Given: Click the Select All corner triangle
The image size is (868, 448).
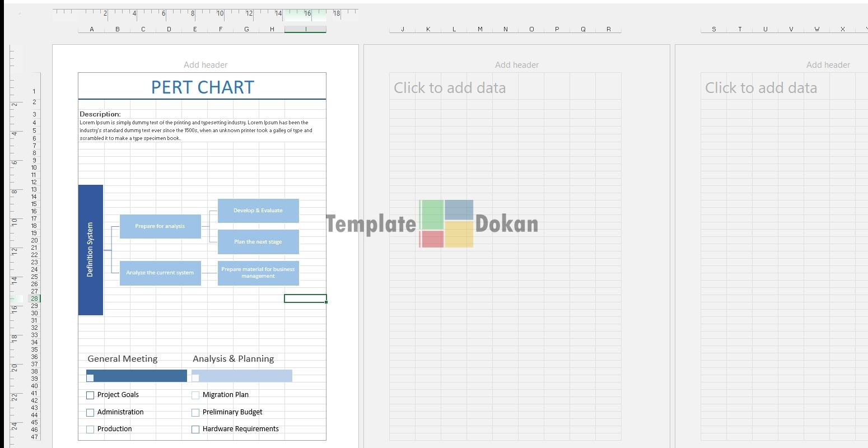Looking at the screenshot, I should 20,13.
